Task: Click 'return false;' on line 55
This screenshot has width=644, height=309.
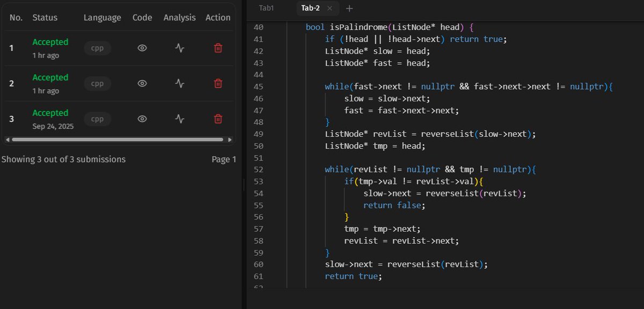Action: 394,205
